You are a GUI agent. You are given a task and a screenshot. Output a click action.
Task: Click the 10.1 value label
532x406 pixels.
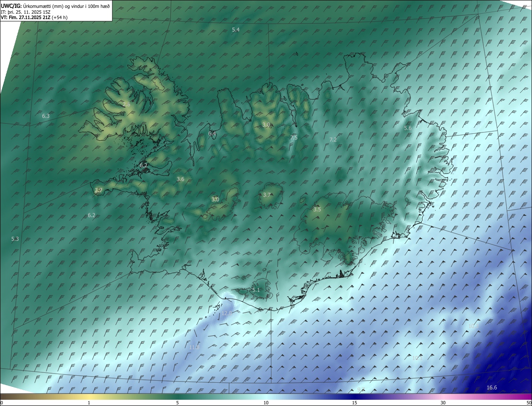(417, 357)
